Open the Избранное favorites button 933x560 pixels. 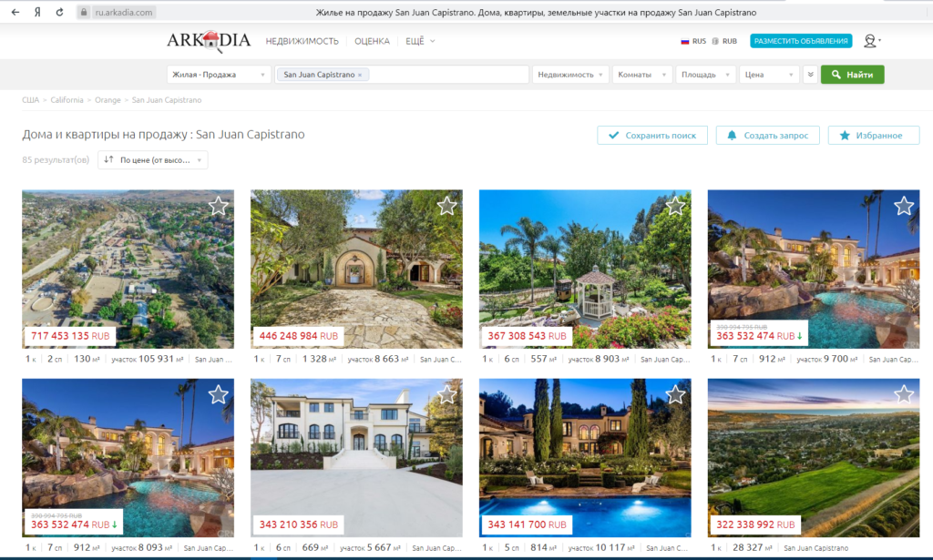pyautogui.click(x=874, y=136)
